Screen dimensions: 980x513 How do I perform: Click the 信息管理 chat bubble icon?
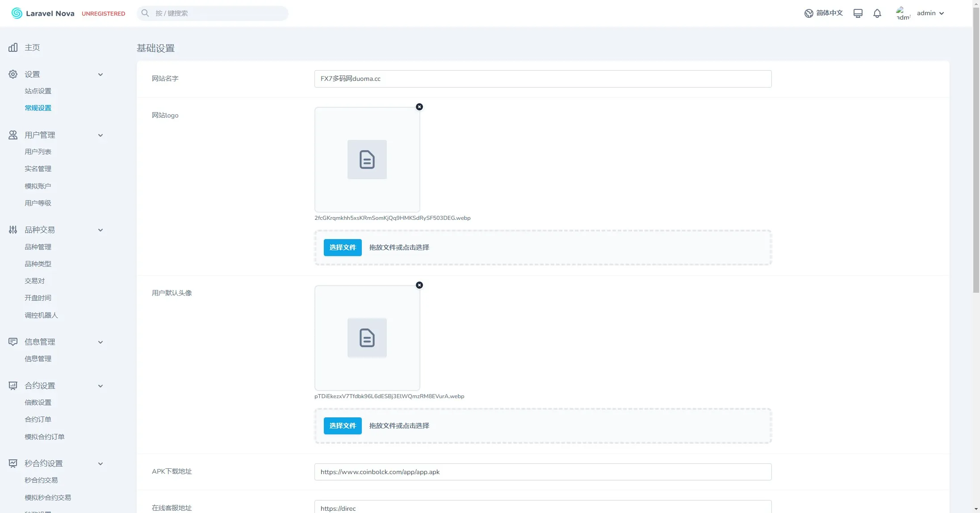tap(13, 342)
